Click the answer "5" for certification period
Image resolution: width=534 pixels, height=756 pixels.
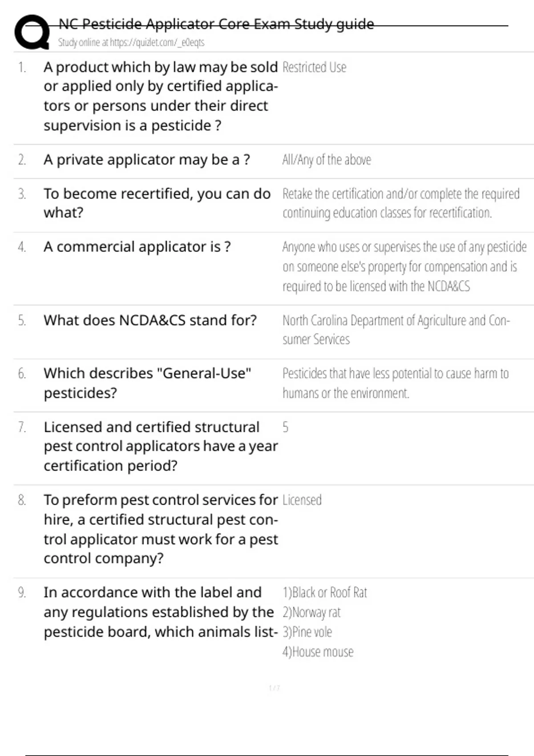click(285, 427)
